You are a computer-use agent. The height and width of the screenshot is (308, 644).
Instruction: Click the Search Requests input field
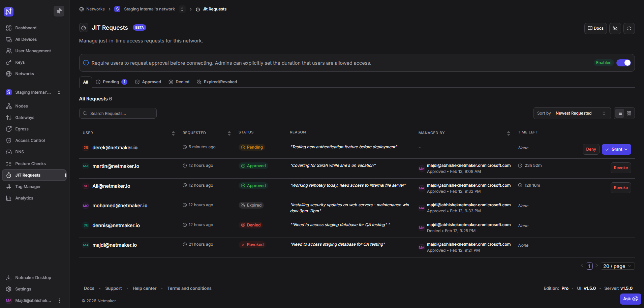point(118,114)
